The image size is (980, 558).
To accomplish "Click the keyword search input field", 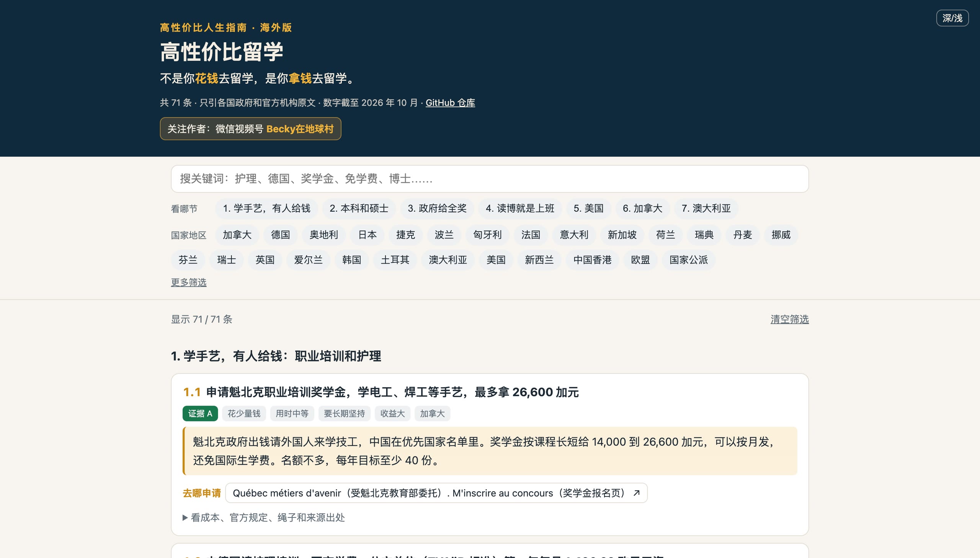I will click(489, 179).
